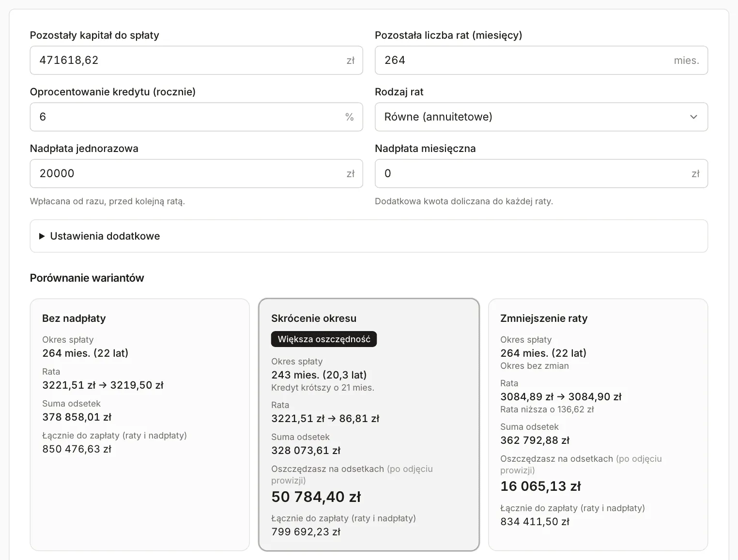Expand the Ustawienia dodatkowe section
The width and height of the screenshot is (738, 560).
tap(369, 236)
